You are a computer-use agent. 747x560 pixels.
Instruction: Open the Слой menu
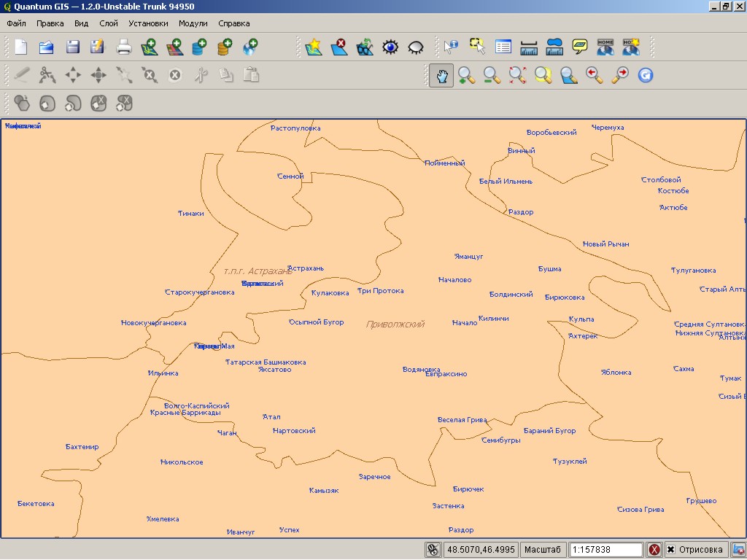click(108, 23)
